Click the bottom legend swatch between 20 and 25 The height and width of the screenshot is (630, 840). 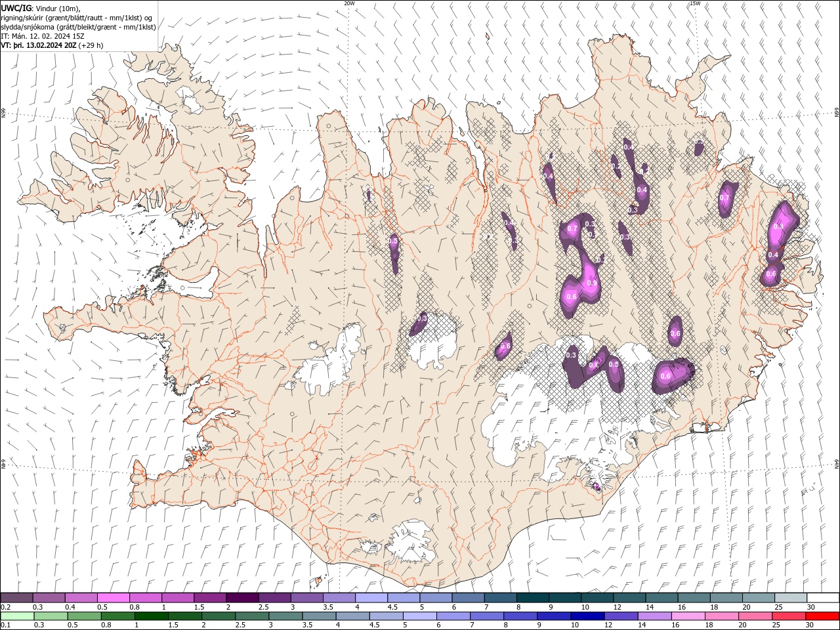click(754, 616)
